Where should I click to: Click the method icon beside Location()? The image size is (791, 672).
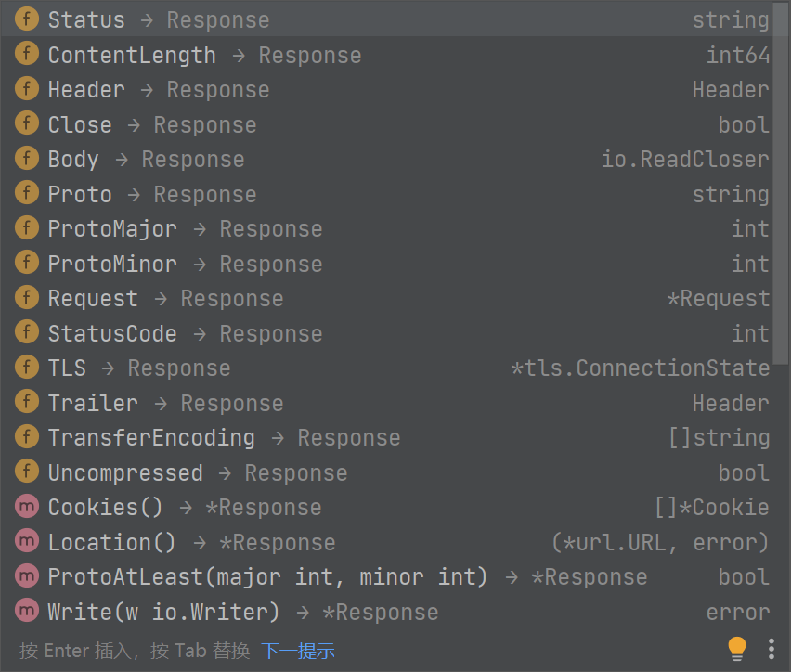[27, 542]
